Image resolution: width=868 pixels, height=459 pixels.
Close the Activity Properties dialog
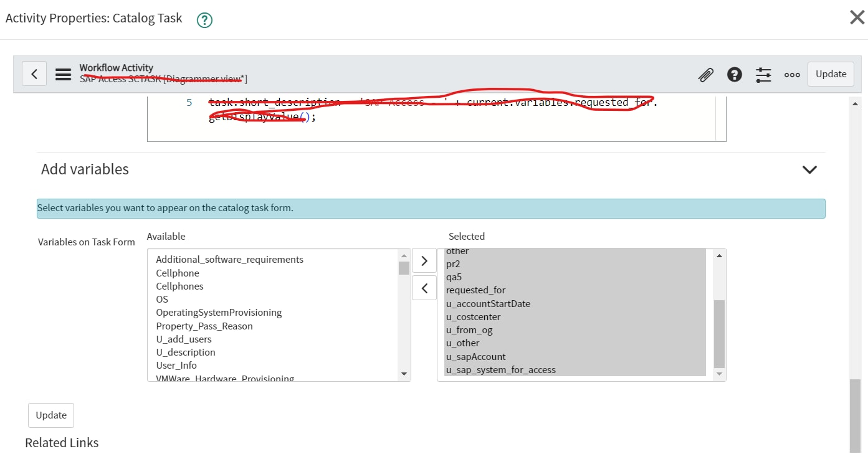tap(857, 17)
